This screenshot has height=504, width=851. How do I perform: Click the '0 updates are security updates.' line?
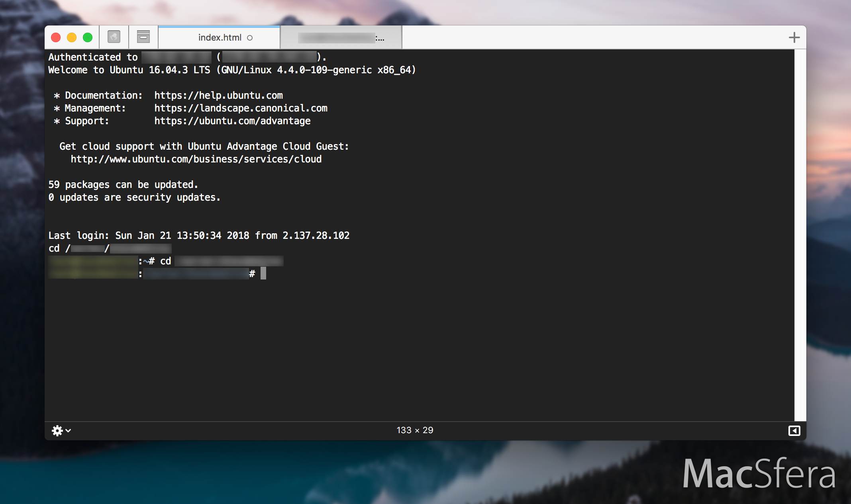coord(134,197)
